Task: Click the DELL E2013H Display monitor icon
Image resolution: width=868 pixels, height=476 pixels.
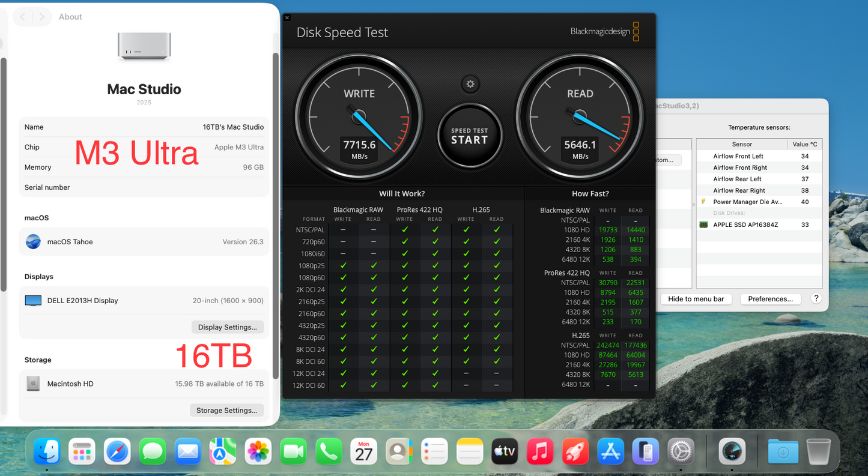Action: [33, 301]
